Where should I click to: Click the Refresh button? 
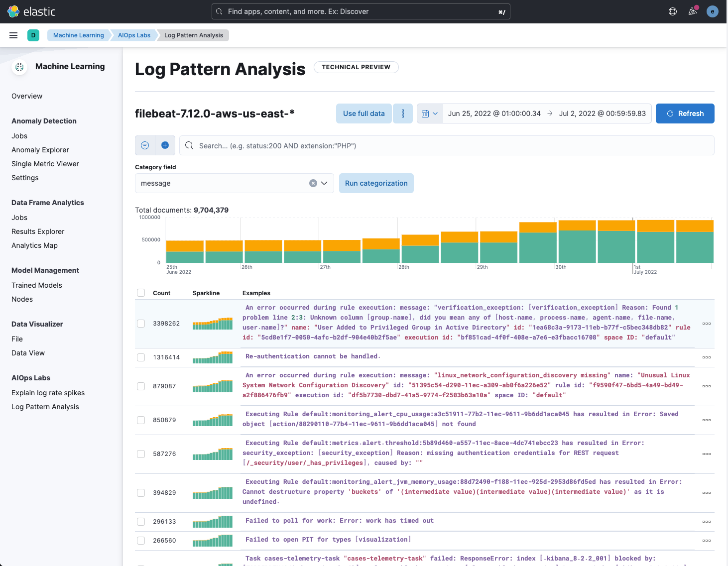[685, 113]
